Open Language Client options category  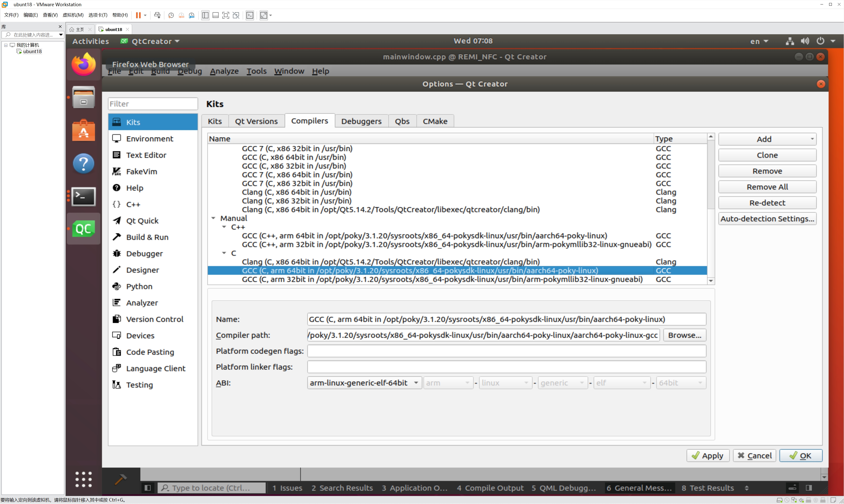153,369
